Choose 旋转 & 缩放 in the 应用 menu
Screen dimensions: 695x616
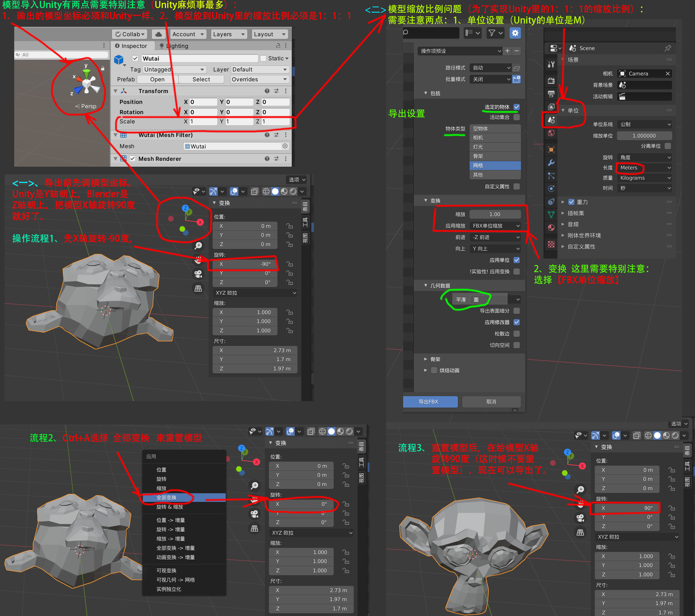(184, 507)
